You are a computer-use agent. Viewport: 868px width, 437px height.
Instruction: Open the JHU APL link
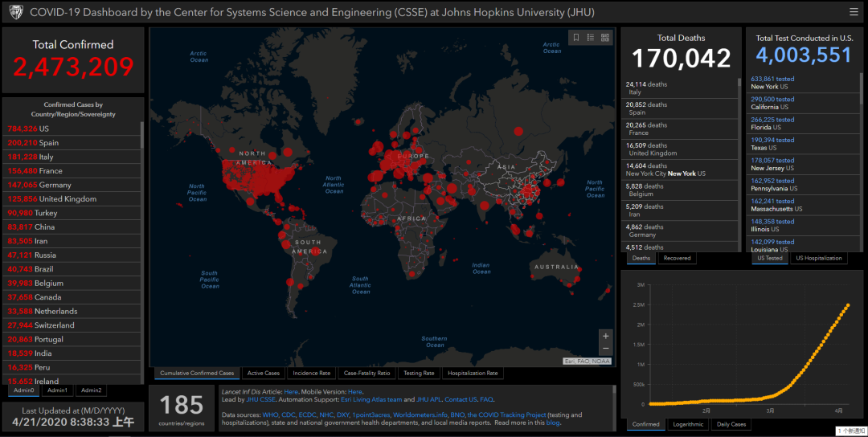point(429,399)
